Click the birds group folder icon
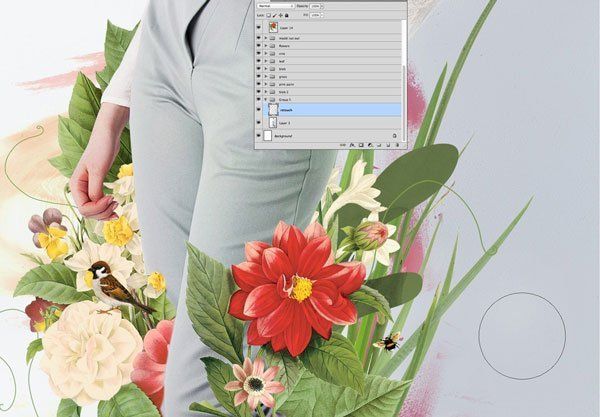 coord(272,69)
